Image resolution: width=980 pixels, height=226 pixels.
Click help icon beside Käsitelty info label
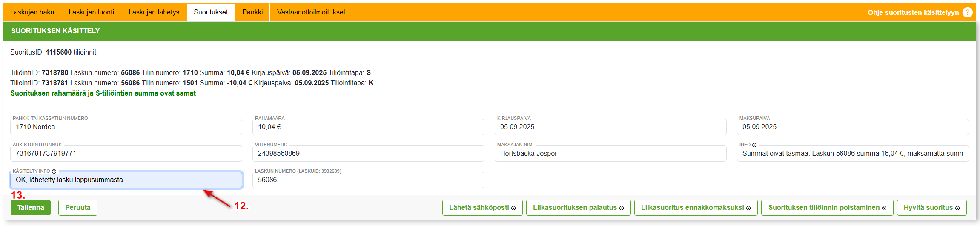click(54, 171)
